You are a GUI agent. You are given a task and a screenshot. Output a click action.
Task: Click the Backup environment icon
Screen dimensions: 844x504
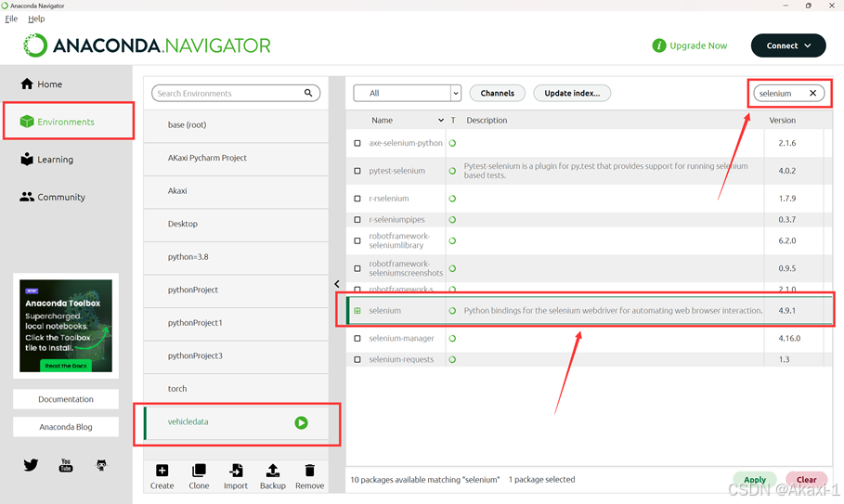(273, 471)
